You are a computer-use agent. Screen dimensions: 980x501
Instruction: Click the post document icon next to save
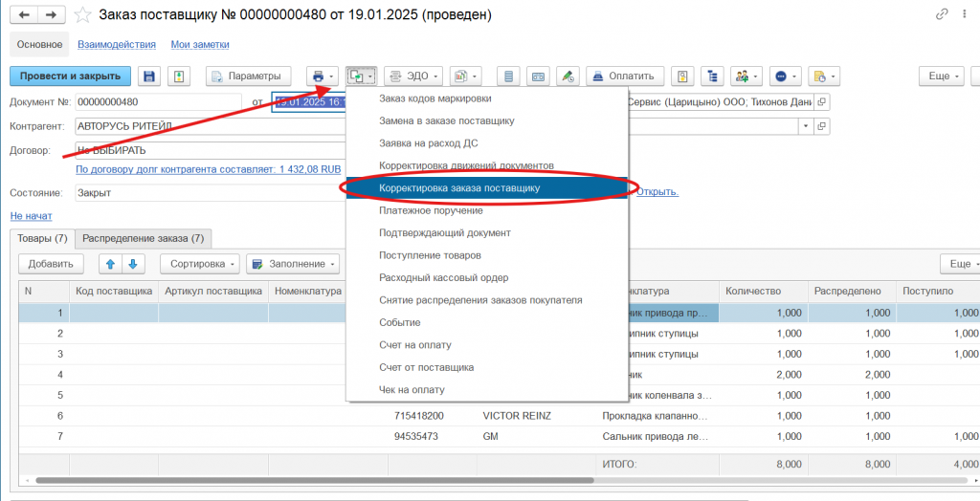(x=178, y=76)
